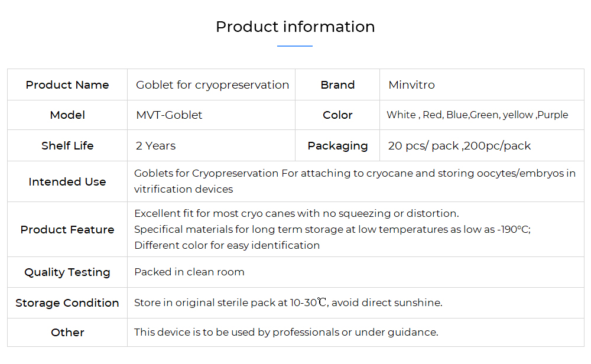Click the color list starting with White
591x364 pixels.
pos(477,115)
